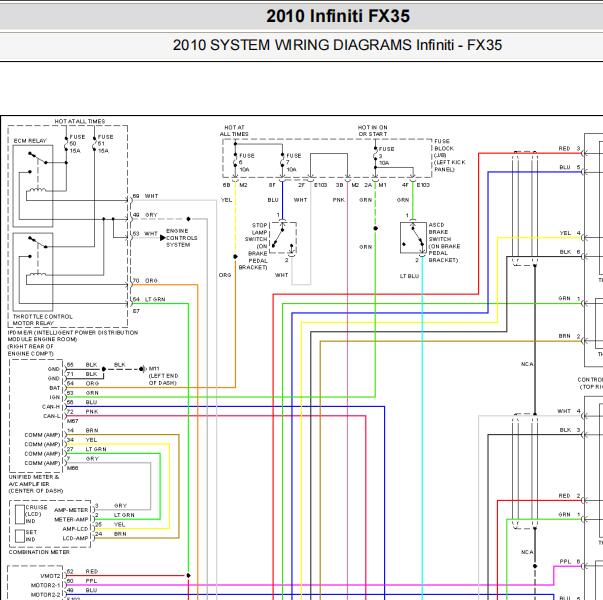Click the "CAN-L" pin label

(x=51, y=416)
